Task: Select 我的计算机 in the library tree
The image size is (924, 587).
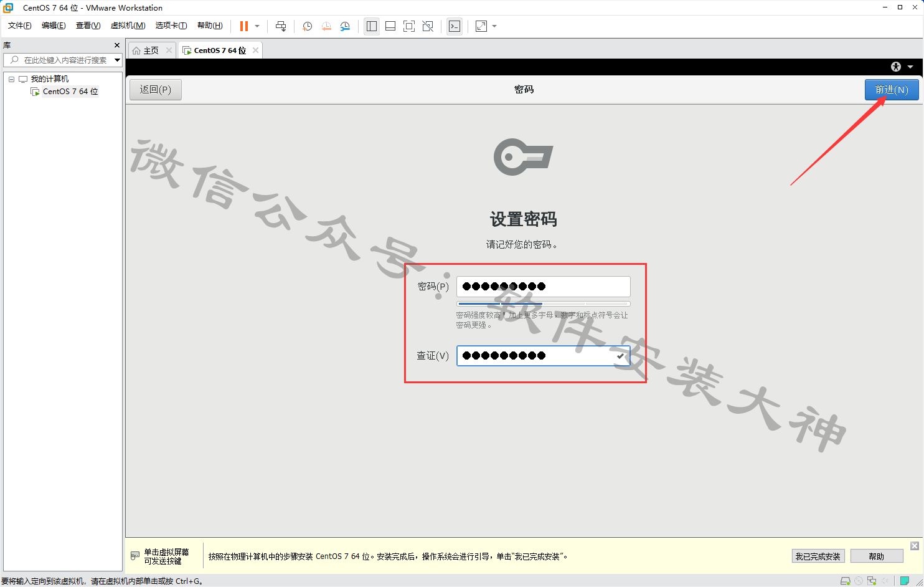Action: click(x=50, y=79)
